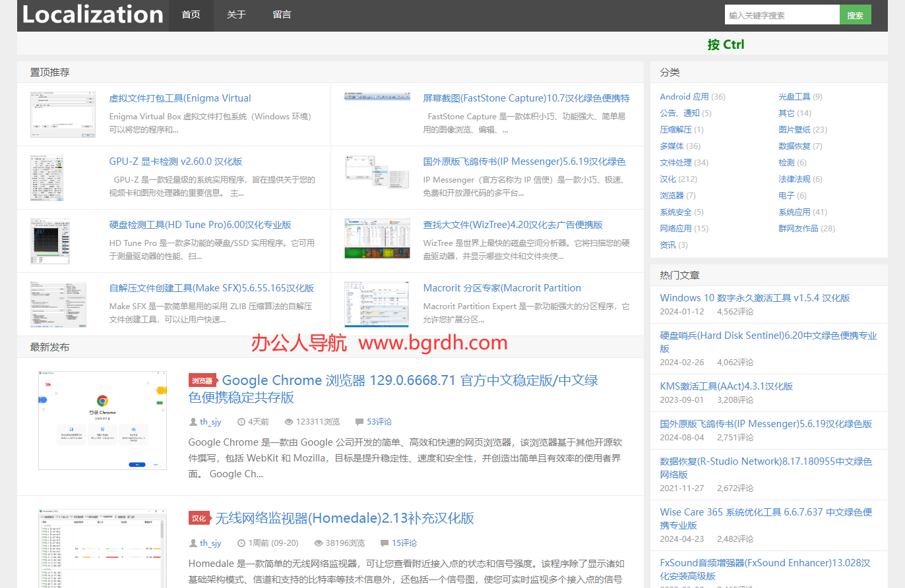Open the Enigma Virtual Box thumbnail

(x=63, y=115)
